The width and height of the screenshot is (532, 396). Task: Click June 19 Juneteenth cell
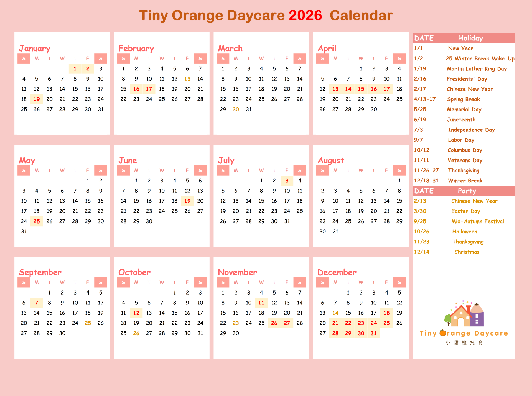click(x=187, y=201)
